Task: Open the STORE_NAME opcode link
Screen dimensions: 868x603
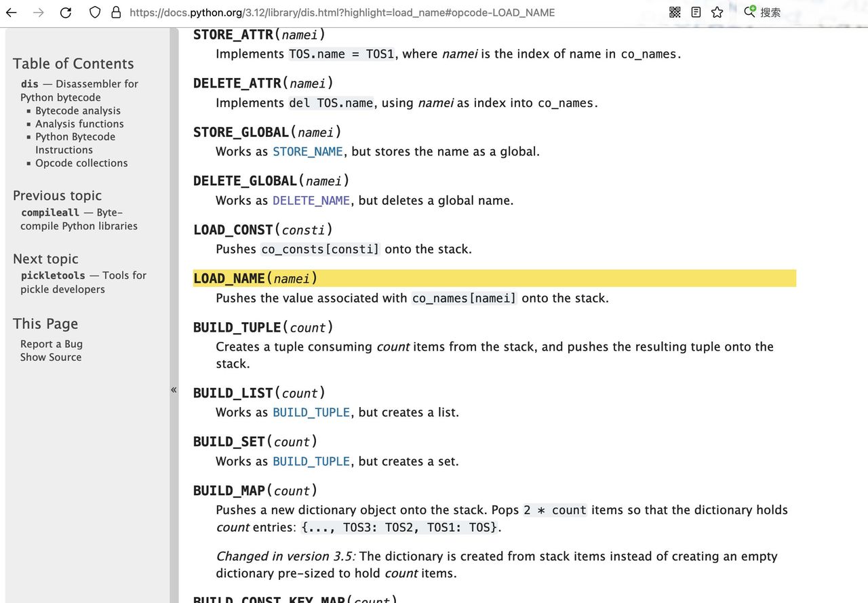Action: pos(307,151)
